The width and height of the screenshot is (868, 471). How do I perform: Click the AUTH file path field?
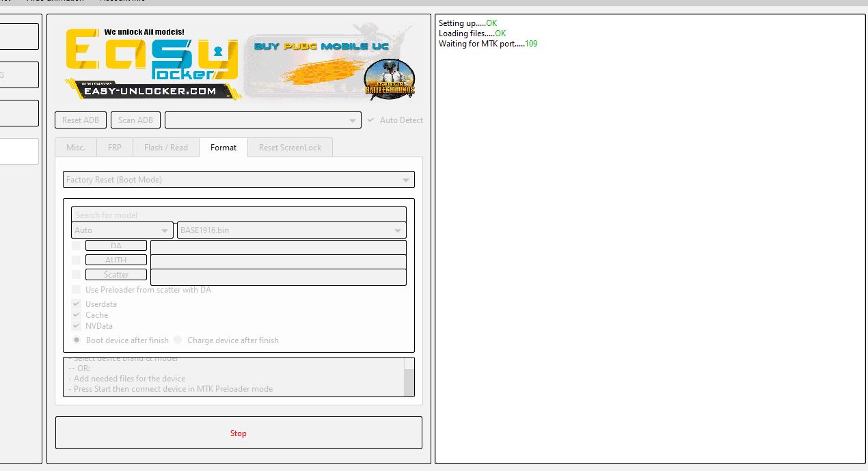coord(278,261)
